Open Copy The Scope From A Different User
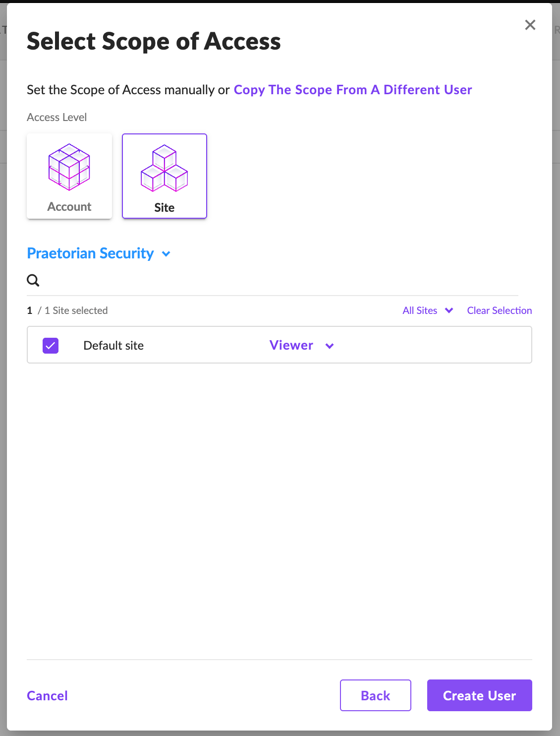This screenshot has height=736, width=560. point(353,90)
